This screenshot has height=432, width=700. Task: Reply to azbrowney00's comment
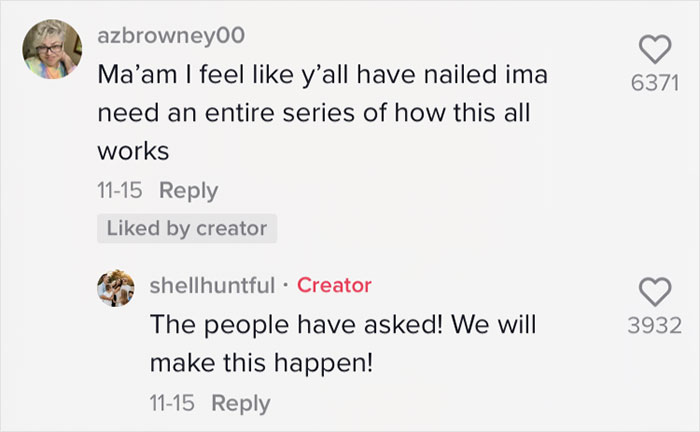(189, 190)
